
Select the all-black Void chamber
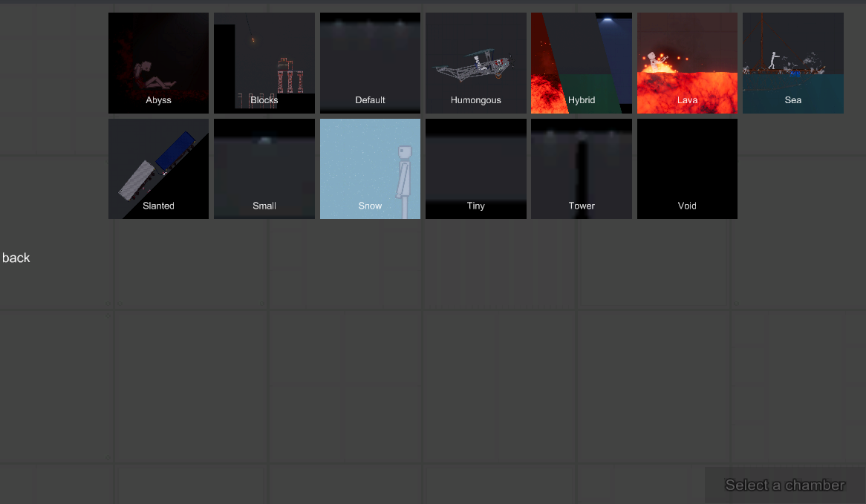(x=687, y=168)
